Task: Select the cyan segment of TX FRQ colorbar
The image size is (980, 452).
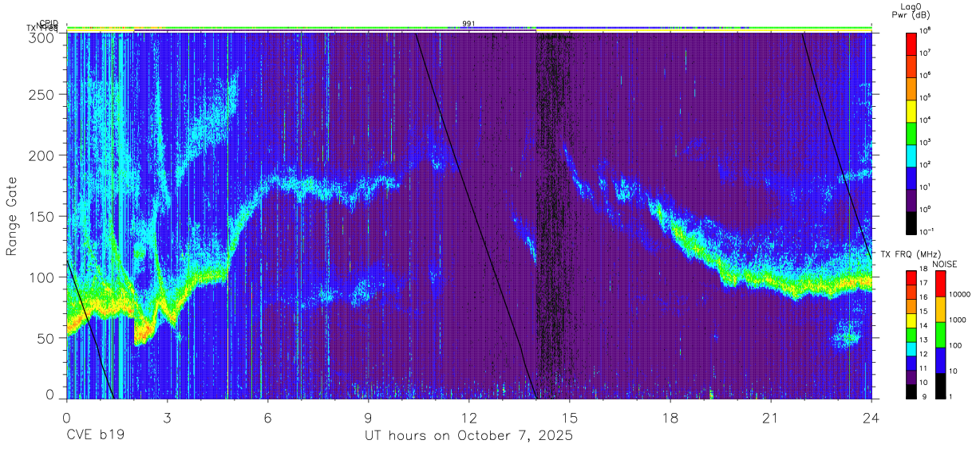Action: (911, 348)
